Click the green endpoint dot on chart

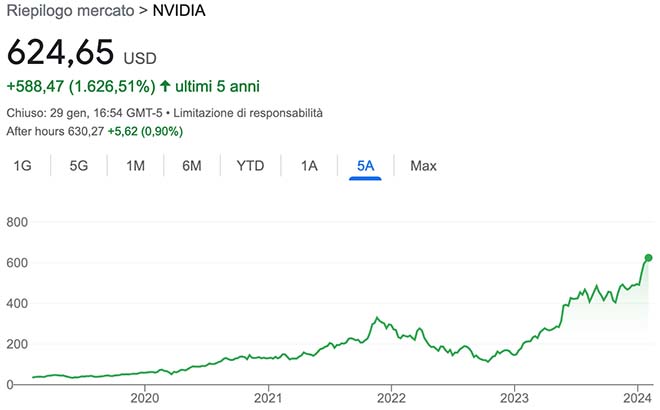click(x=648, y=258)
